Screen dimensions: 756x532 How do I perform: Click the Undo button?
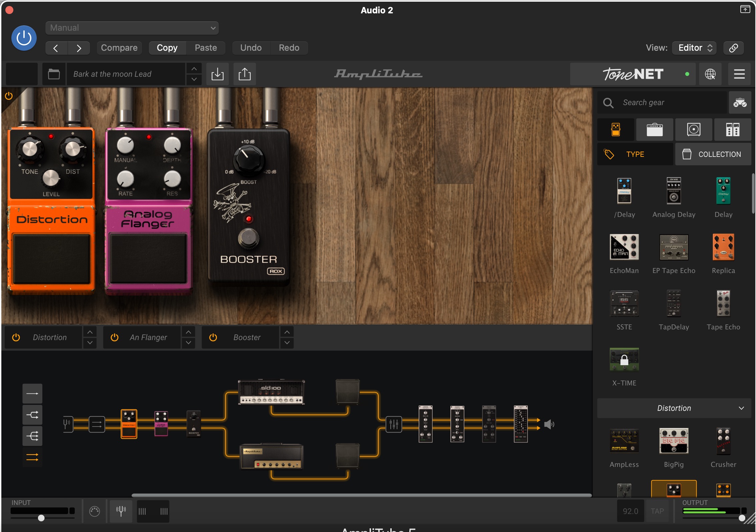pyautogui.click(x=251, y=48)
